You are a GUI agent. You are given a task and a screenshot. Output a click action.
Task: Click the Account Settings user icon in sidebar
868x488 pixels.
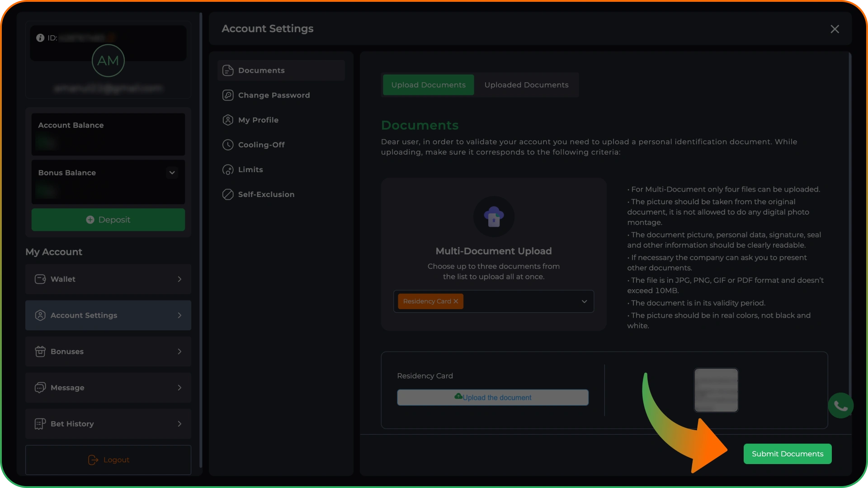(x=40, y=315)
